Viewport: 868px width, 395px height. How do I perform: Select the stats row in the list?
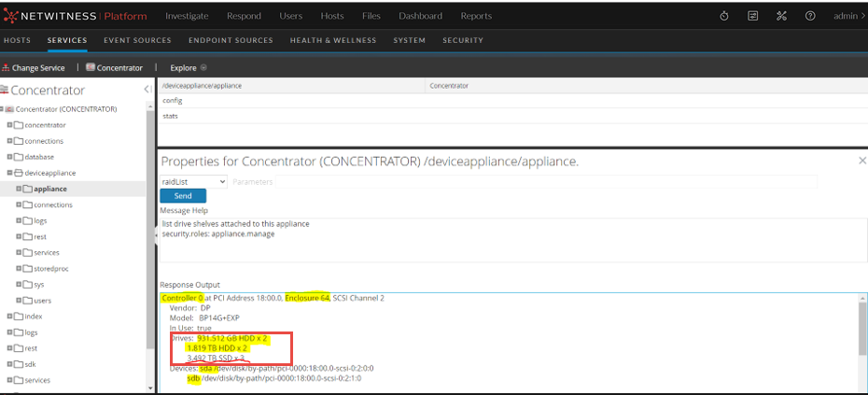pos(171,116)
